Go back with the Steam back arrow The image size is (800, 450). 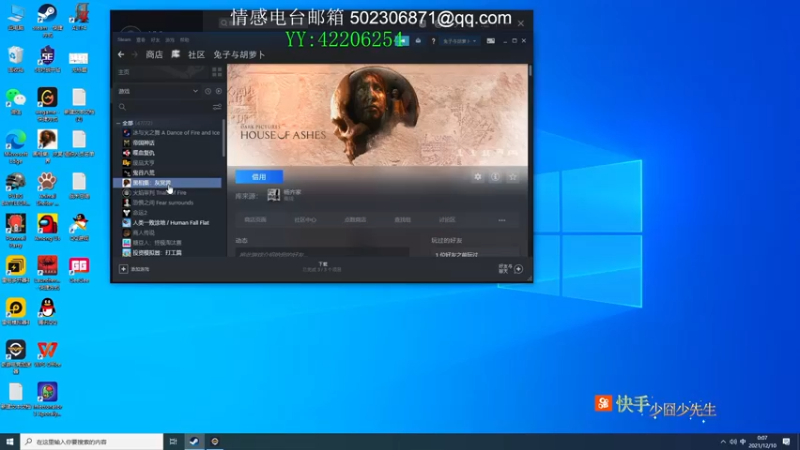pyautogui.click(x=121, y=55)
